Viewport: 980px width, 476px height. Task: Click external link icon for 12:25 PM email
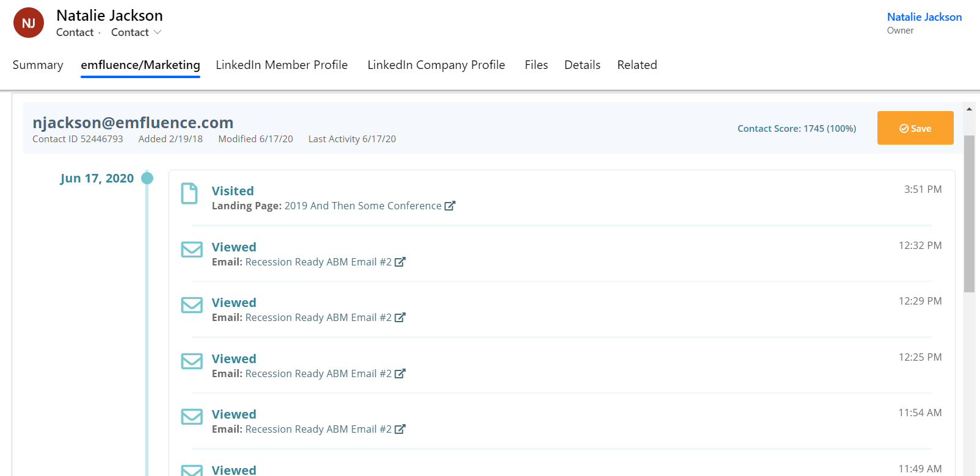400,373
